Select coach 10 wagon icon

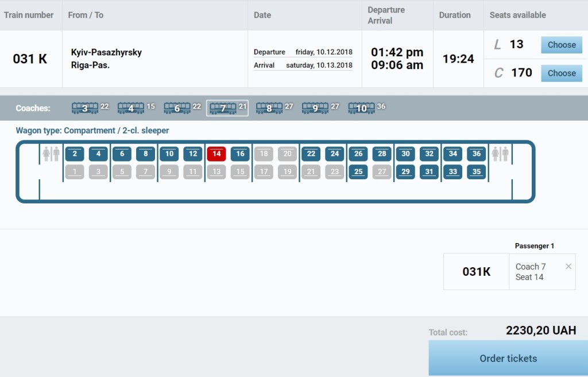(361, 108)
